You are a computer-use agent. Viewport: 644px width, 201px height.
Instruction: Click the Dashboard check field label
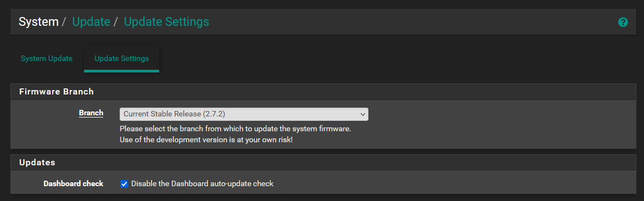73,184
